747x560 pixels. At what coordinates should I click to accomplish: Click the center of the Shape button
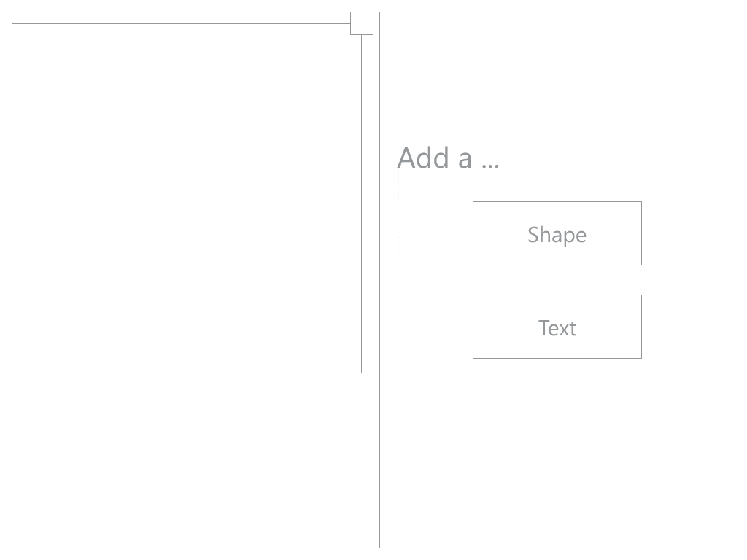pyautogui.click(x=557, y=233)
